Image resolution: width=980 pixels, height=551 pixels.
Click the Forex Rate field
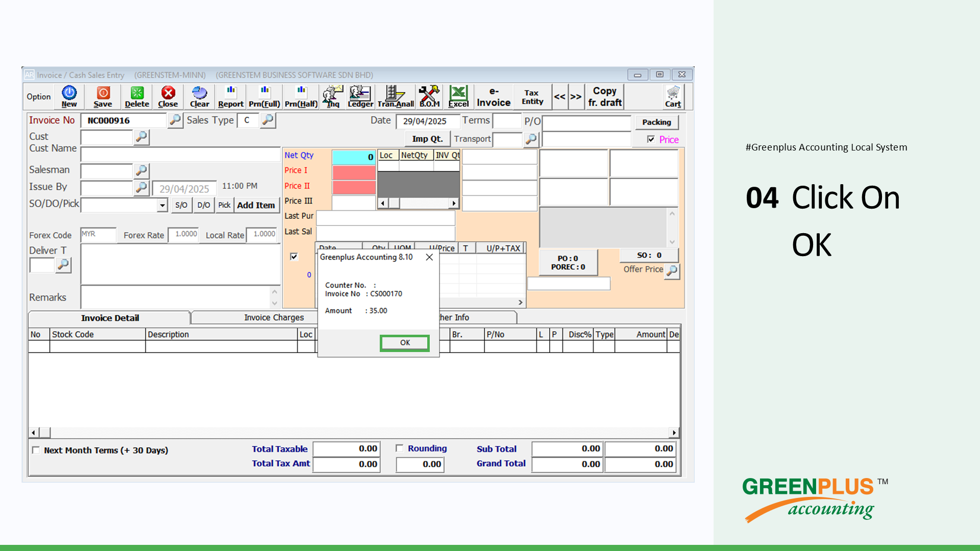click(183, 234)
